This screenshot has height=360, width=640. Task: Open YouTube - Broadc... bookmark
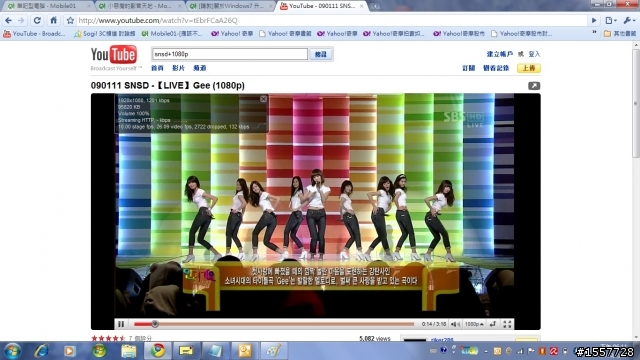click(34, 34)
